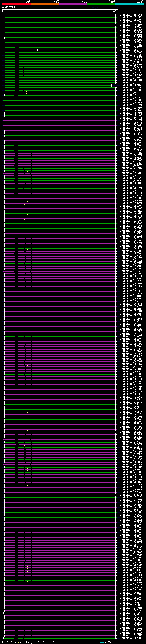Select the UniRef100_Q8J2M3 label
146x644 pixels.
(x=131, y=580)
